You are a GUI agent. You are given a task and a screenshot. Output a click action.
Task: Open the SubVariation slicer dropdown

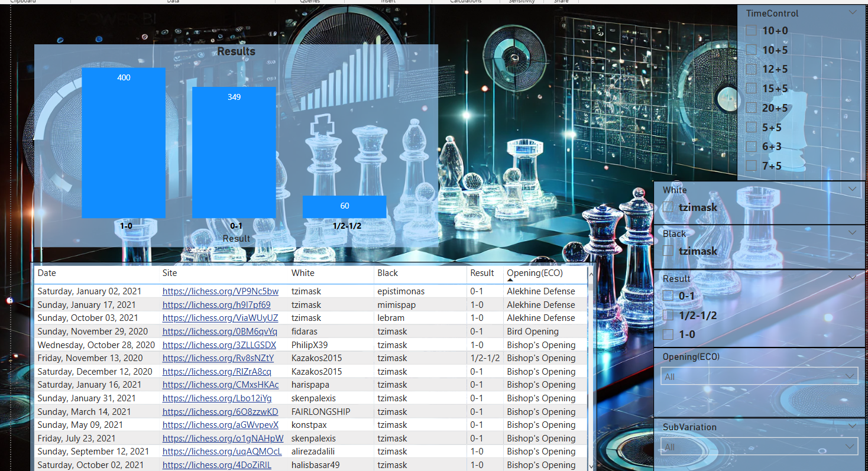759,447
